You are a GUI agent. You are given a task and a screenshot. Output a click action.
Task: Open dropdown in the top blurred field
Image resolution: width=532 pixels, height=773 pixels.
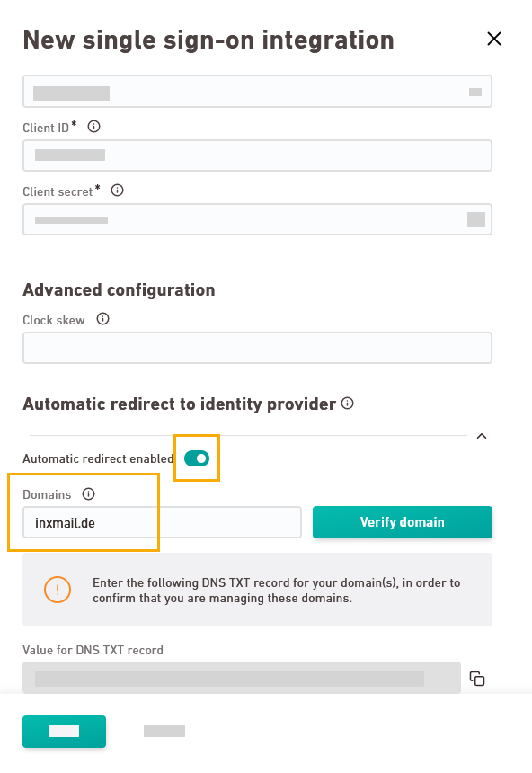pyautogui.click(x=475, y=92)
